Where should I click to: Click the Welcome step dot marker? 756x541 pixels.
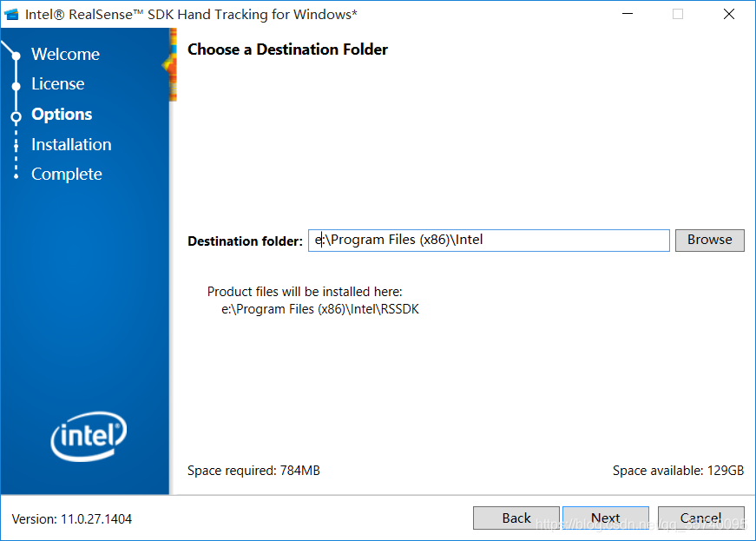coord(16,56)
